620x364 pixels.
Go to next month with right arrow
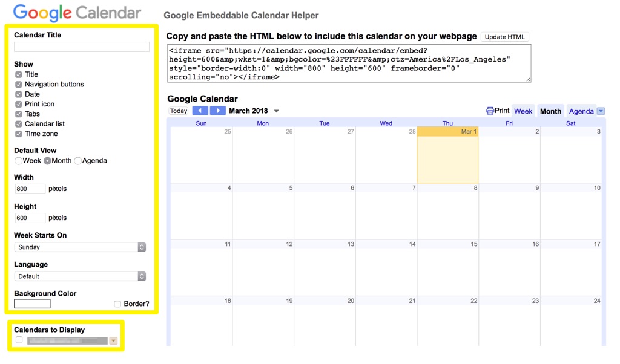(x=217, y=111)
